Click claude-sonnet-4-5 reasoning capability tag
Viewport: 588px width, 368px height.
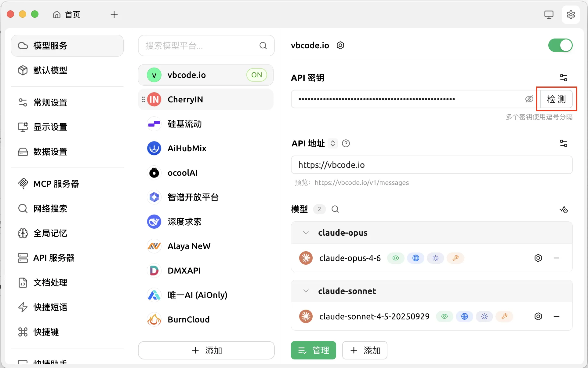click(484, 316)
